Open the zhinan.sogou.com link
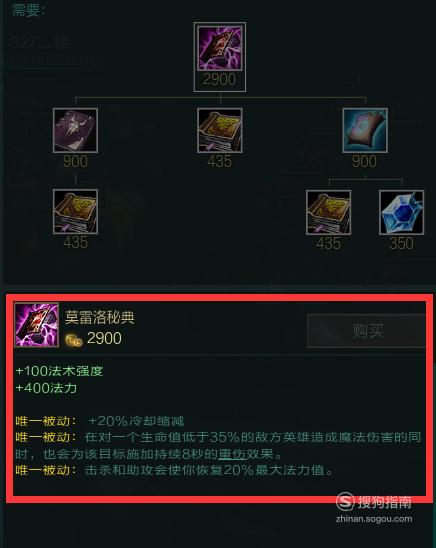Screen dimensions: 436x548 [x=374, y=519]
